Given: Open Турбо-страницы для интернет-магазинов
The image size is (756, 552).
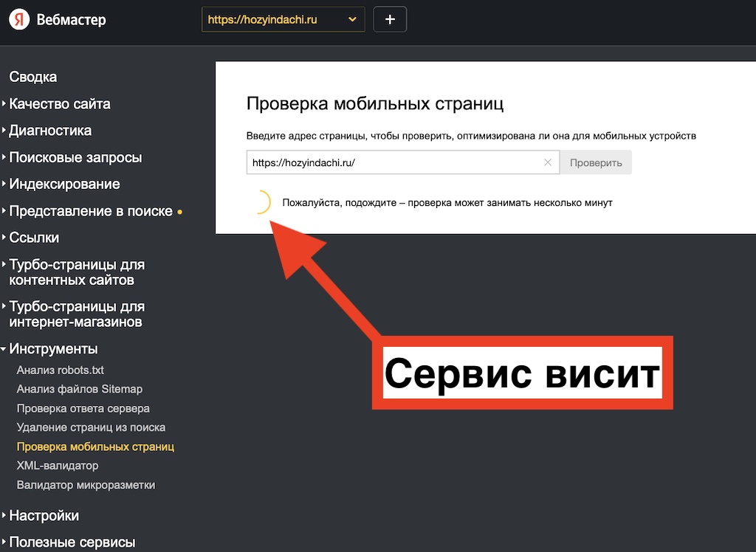Looking at the screenshot, I should [x=77, y=314].
